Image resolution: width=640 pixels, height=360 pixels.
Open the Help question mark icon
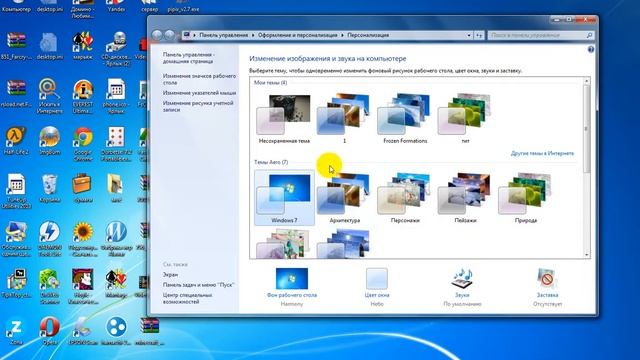click(591, 49)
